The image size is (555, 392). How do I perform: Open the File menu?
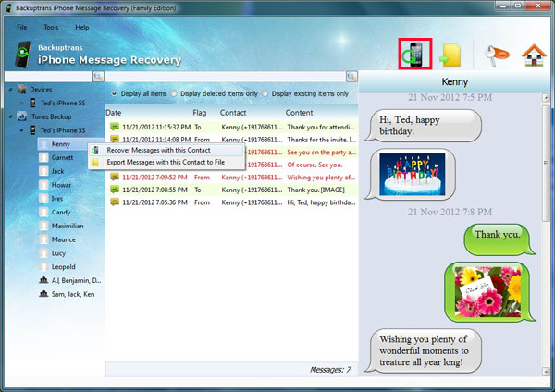click(x=22, y=27)
